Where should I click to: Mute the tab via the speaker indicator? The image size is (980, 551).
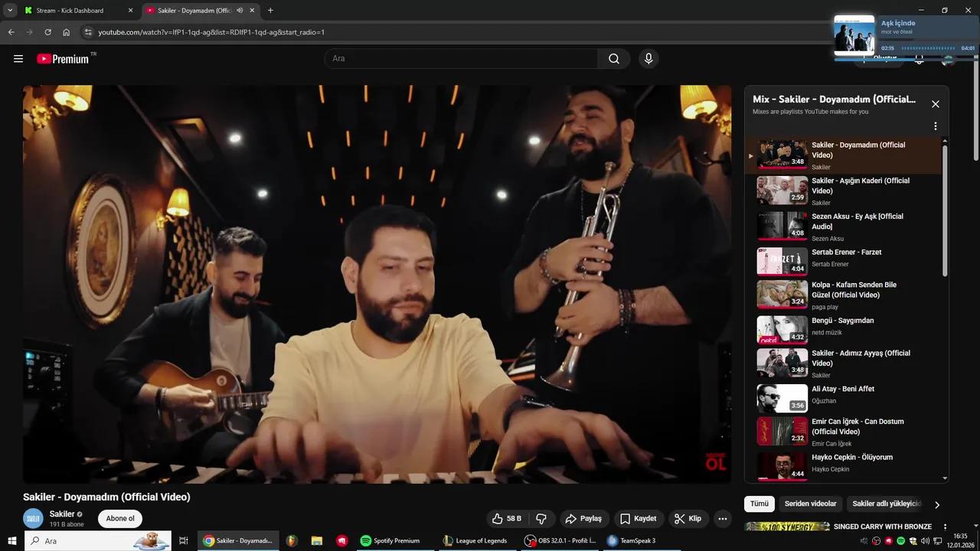tap(239, 10)
